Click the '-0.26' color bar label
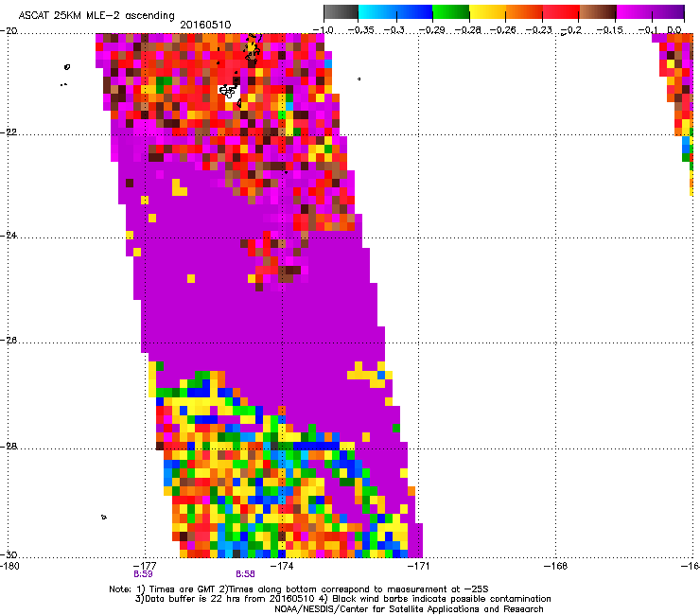This screenshot has height=615, width=700. click(x=503, y=30)
